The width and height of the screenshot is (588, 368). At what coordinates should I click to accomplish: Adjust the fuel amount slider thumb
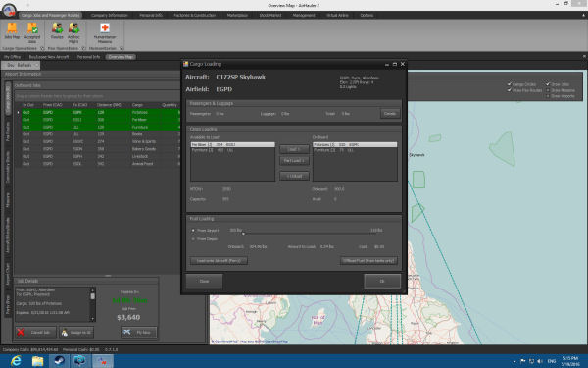[243, 234]
